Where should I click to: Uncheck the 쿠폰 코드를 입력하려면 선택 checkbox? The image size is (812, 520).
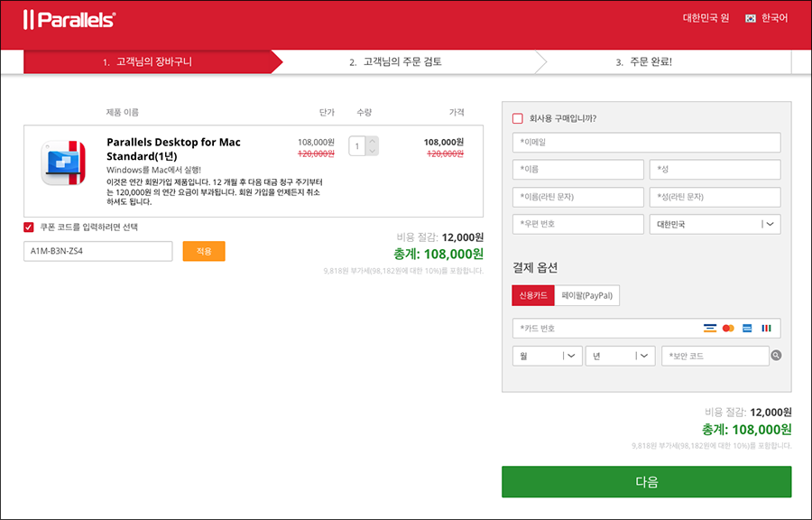coord(29,227)
